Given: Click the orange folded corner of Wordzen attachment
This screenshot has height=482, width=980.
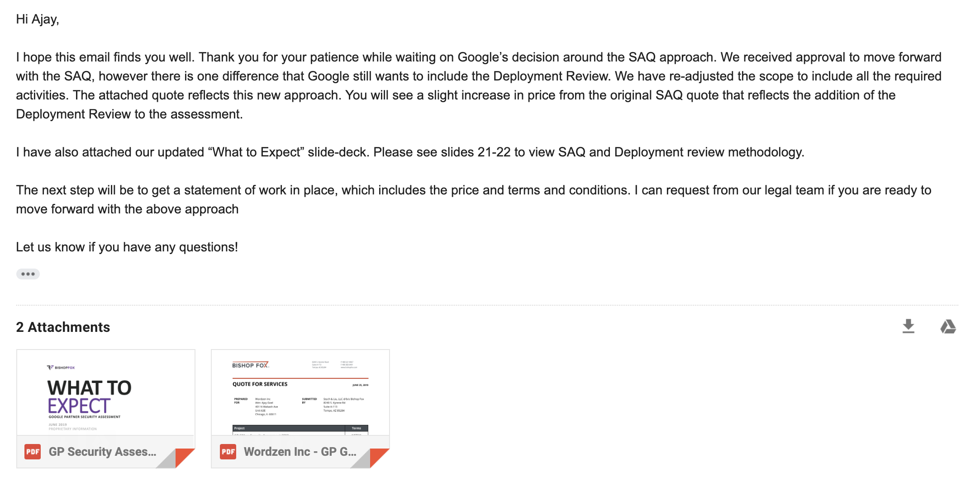Looking at the screenshot, I should tap(380, 458).
